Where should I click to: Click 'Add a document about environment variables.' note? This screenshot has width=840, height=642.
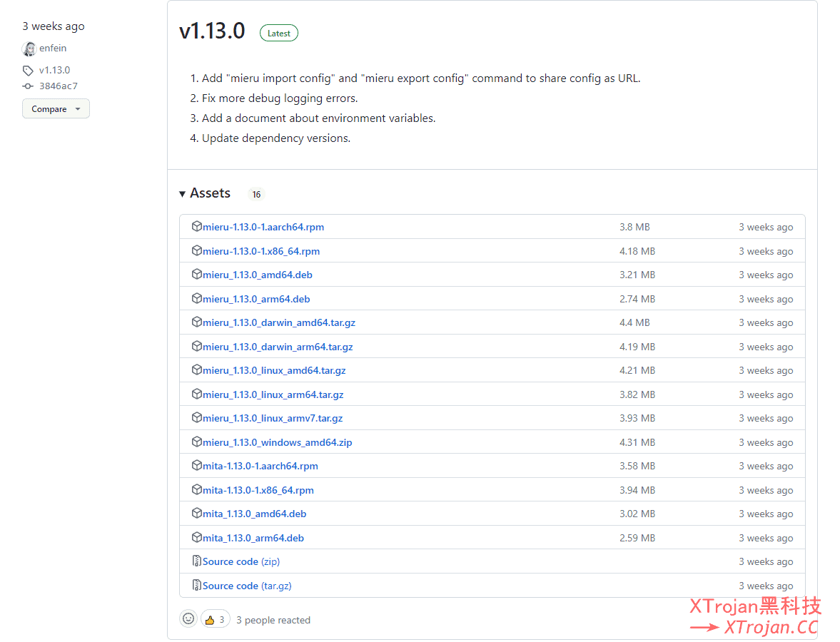[x=319, y=118]
